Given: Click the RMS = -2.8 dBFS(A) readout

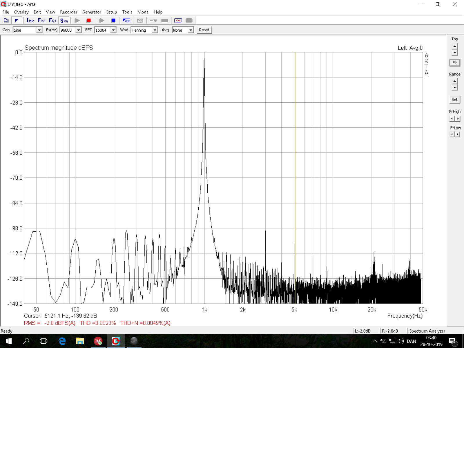Looking at the screenshot, I should (50, 323).
